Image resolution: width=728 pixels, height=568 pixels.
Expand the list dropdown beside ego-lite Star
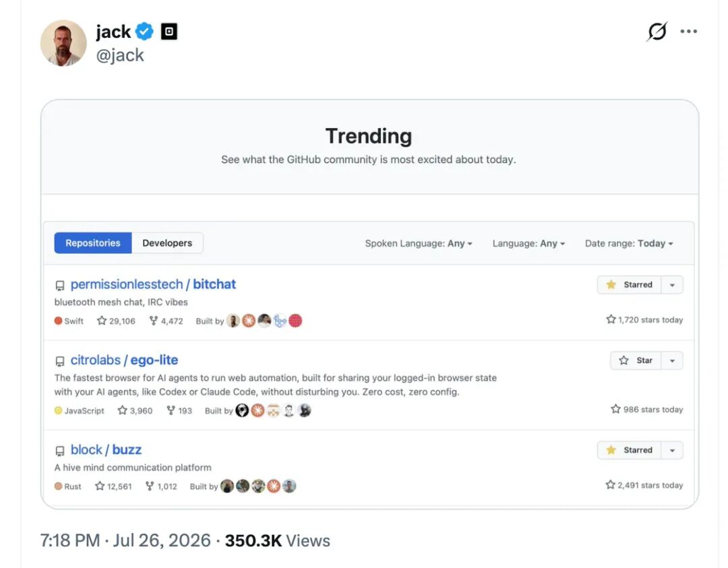click(x=672, y=360)
